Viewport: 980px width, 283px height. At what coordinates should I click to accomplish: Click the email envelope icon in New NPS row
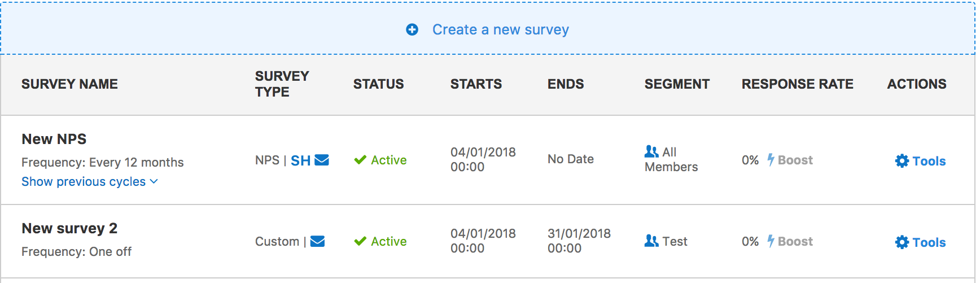pyautogui.click(x=322, y=160)
